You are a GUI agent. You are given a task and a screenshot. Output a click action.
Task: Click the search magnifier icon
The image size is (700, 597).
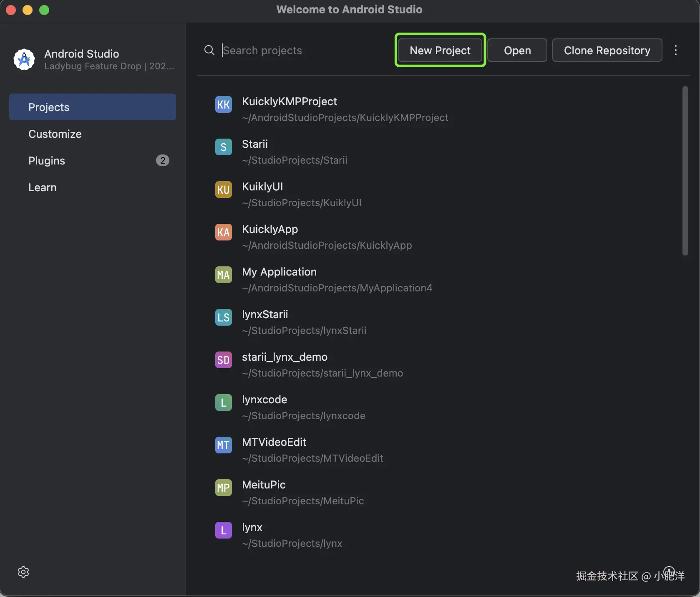pyautogui.click(x=209, y=51)
